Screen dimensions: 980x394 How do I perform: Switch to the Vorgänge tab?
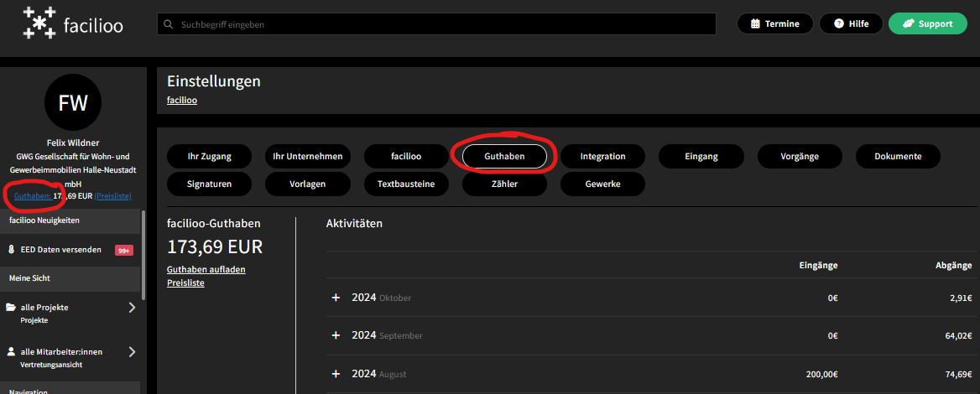click(800, 156)
